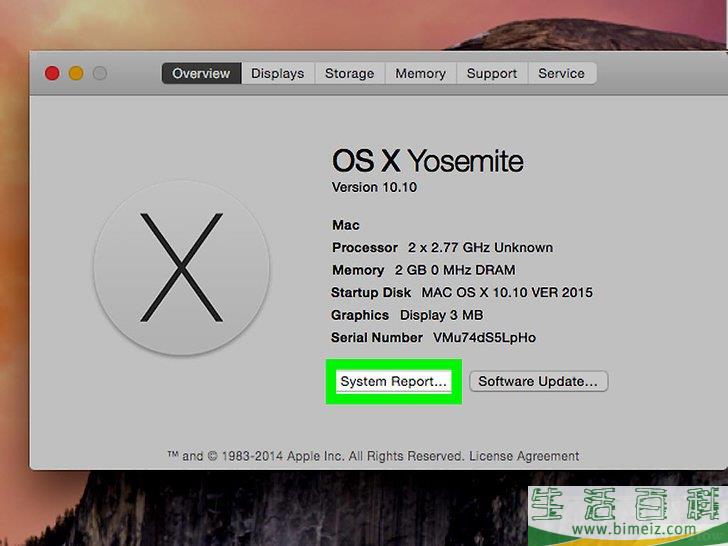Select the Storage tab

tap(349, 73)
